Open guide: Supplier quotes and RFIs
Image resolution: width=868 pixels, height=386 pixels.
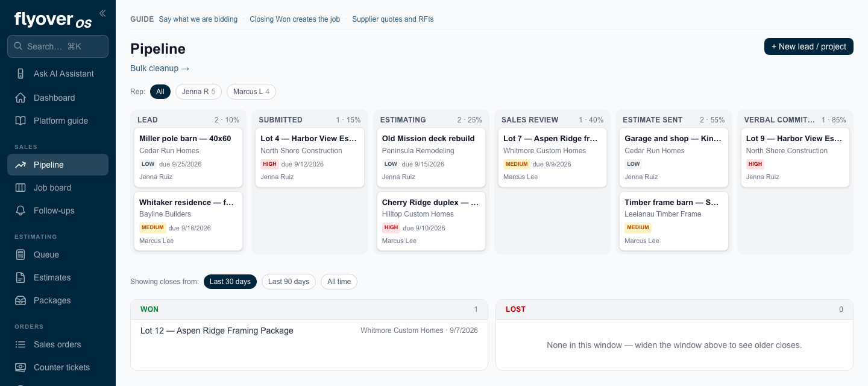(x=393, y=19)
